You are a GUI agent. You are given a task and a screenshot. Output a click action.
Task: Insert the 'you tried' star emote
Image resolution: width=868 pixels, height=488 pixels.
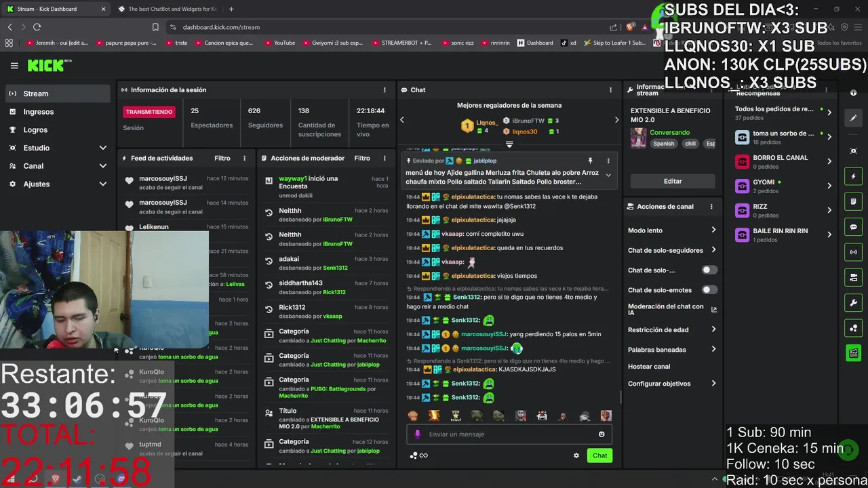(x=455, y=415)
